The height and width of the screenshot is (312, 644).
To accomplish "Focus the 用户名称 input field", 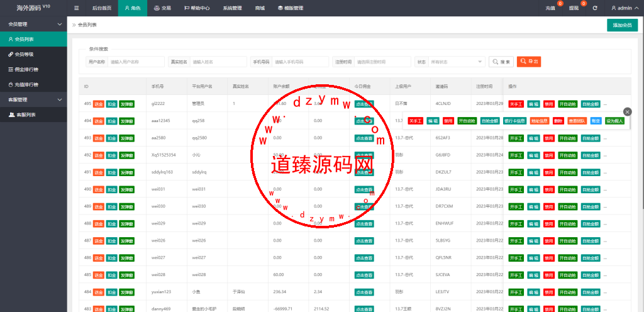I will coord(136,62).
